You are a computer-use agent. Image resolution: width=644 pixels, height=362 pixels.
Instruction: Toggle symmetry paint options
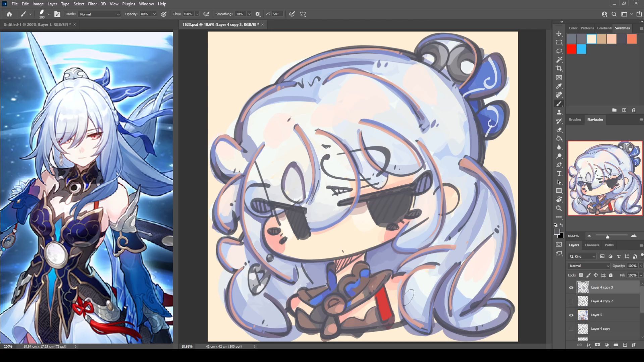[x=303, y=14]
